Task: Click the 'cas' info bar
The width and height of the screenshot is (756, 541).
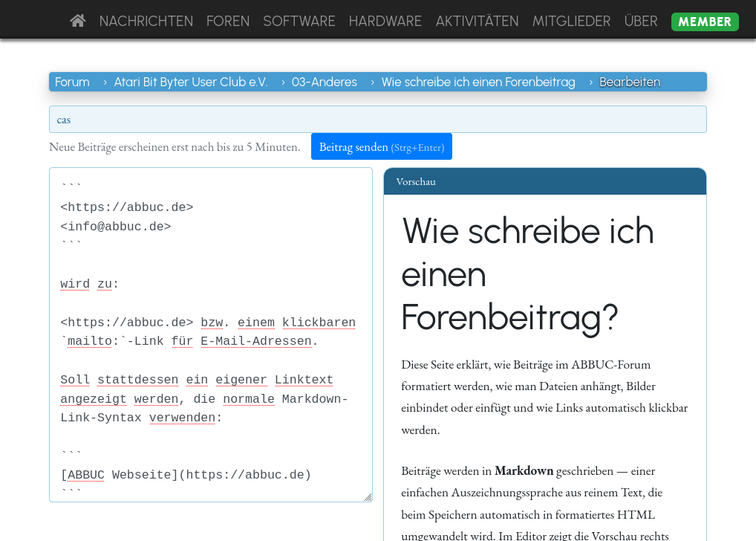Action: click(x=377, y=119)
